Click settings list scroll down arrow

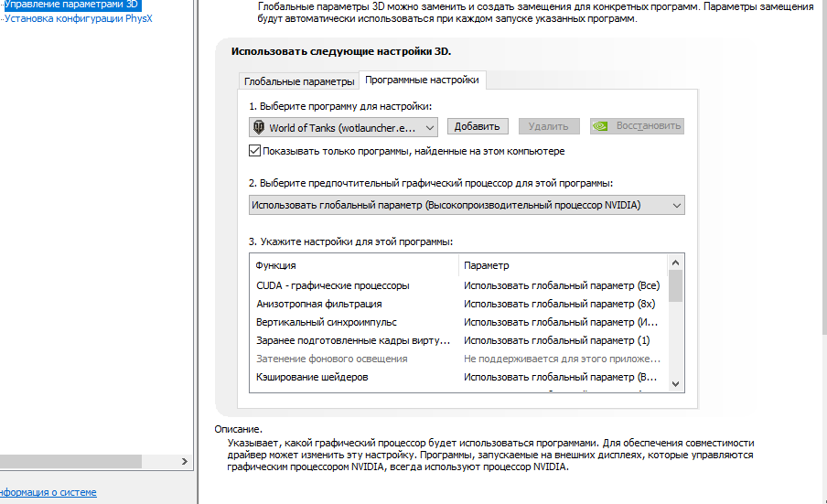(676, 384)
